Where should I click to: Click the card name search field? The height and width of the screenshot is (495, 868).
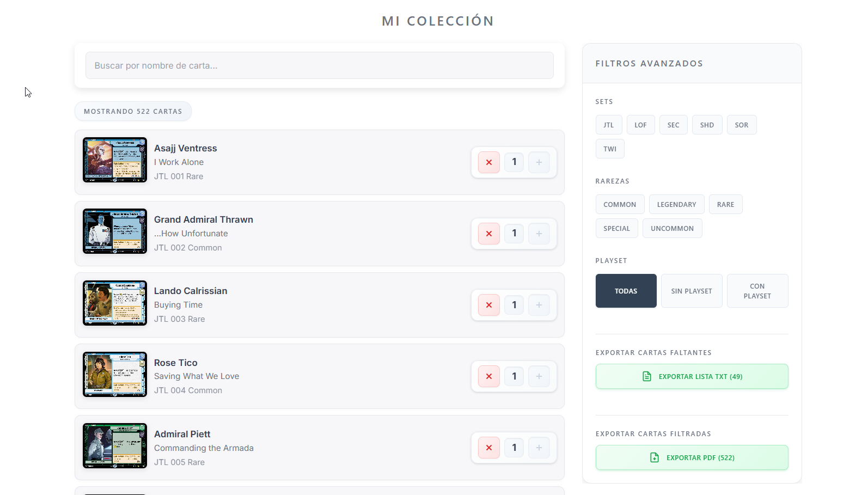(319, 65)
